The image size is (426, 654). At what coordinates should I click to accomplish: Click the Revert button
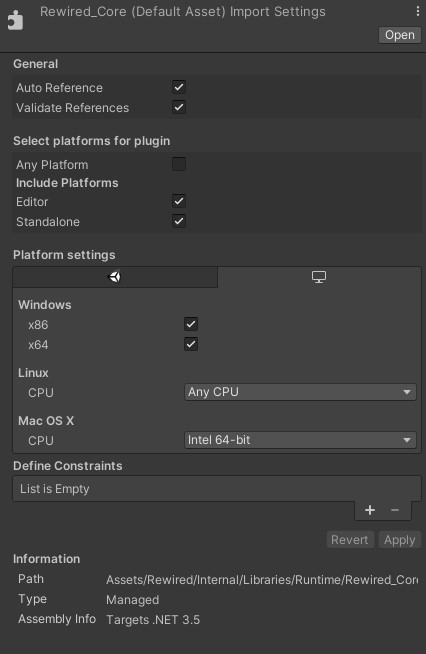pos(350,540)
